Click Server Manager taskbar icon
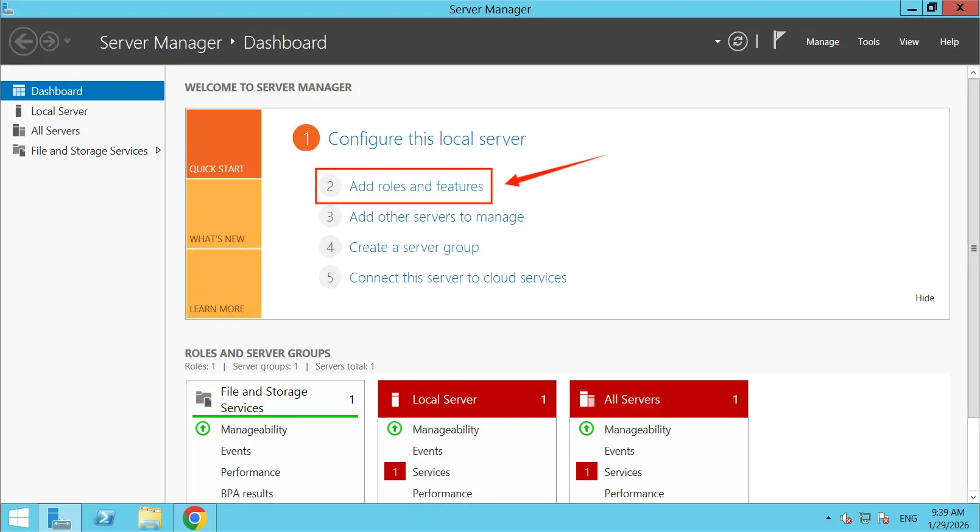The width and height of the screenshot is (980, 532). point(60,518)
